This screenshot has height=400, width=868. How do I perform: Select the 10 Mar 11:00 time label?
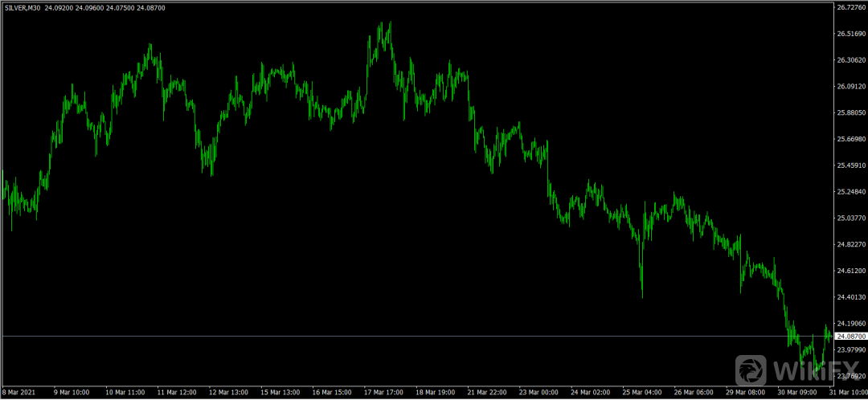tap(123, 393)
